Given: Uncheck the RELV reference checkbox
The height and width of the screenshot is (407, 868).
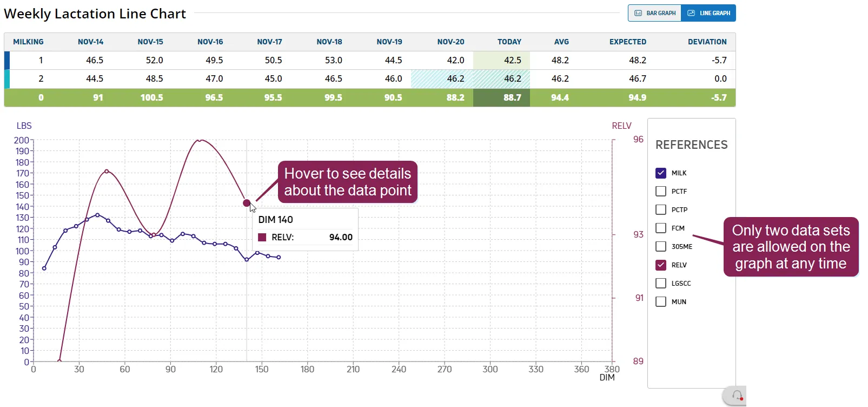Looking at the screenshot, I should pyautogui.click(x=661, y=265).
